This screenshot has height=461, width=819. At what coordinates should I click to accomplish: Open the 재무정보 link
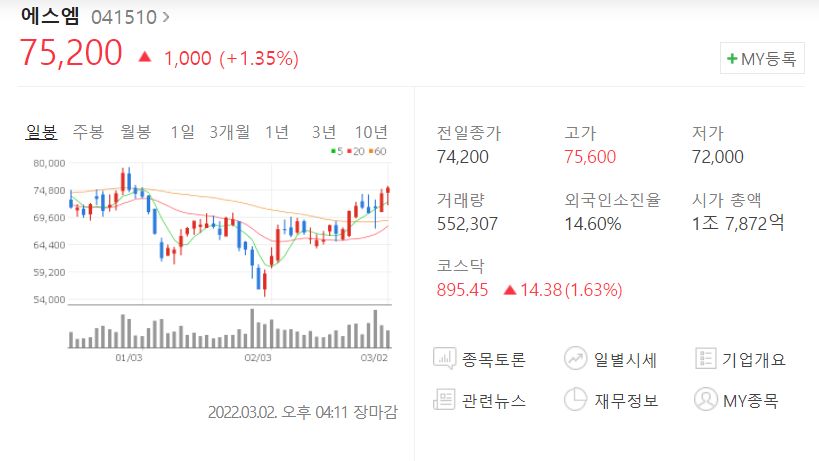626,400
